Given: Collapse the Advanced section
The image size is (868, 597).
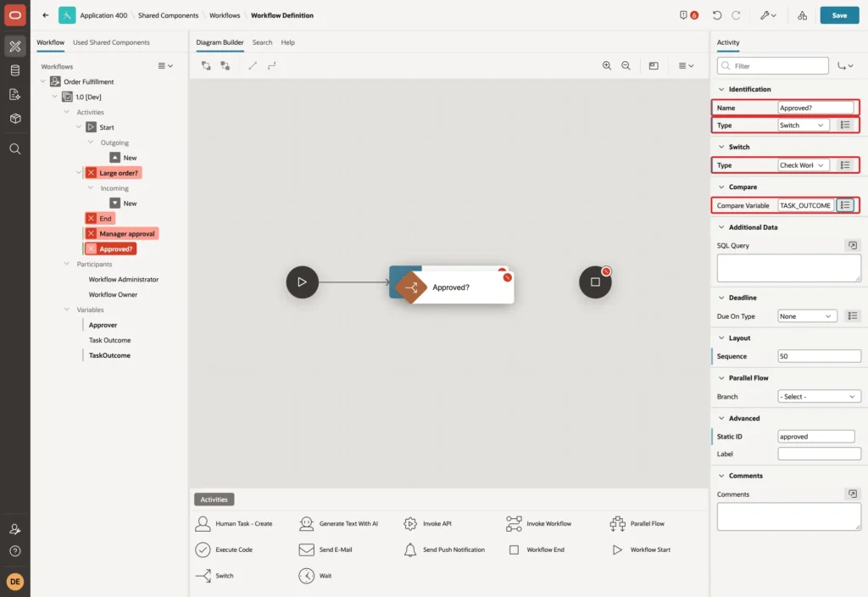Looking at the screenshot, I should tap(721, 418).
